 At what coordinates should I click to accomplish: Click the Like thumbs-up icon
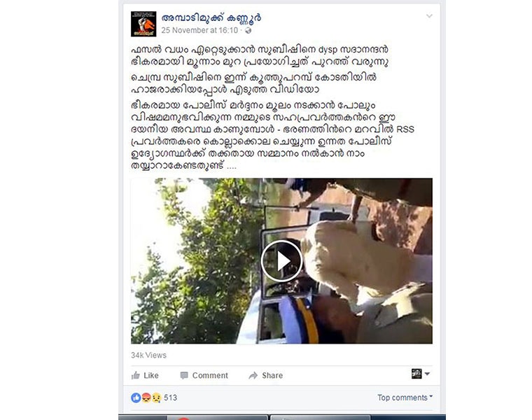[136, 375]
